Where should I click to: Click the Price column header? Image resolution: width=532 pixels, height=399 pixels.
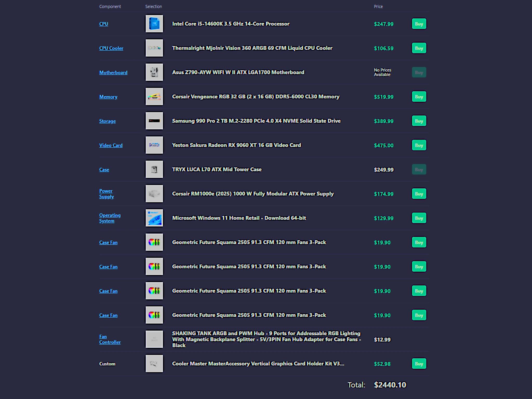click(378, 6)
